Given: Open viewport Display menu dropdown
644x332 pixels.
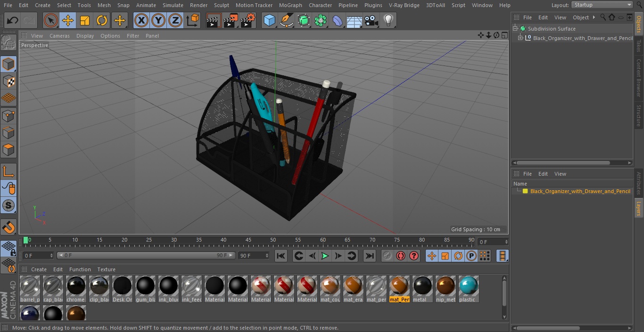Looking at the screenshot, I should click(x=85, y=36).
